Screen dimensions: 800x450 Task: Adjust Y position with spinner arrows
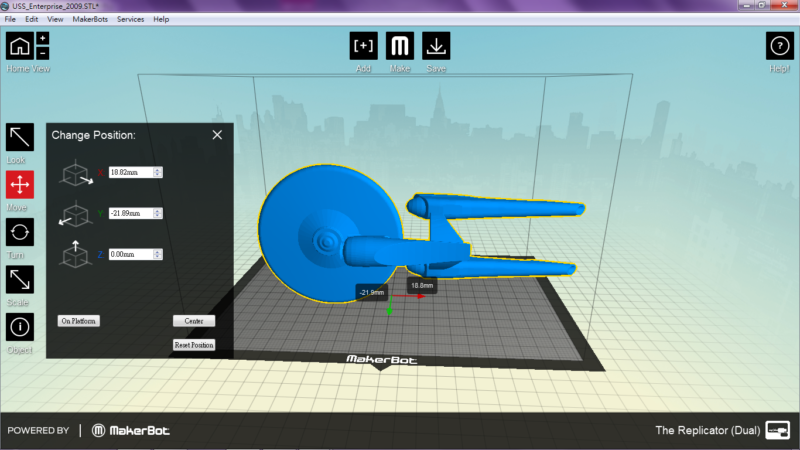click(x=158, y=213)
